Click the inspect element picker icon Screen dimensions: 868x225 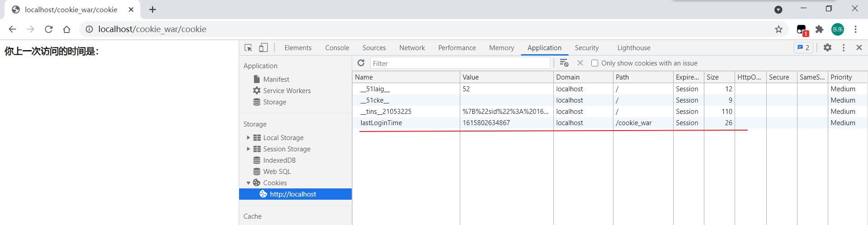coord(248,48)
